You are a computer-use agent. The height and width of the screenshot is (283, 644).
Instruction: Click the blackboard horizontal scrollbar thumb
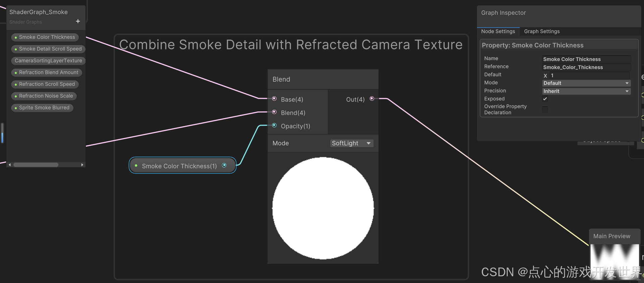pyautogui.click(x=36, y=165)
